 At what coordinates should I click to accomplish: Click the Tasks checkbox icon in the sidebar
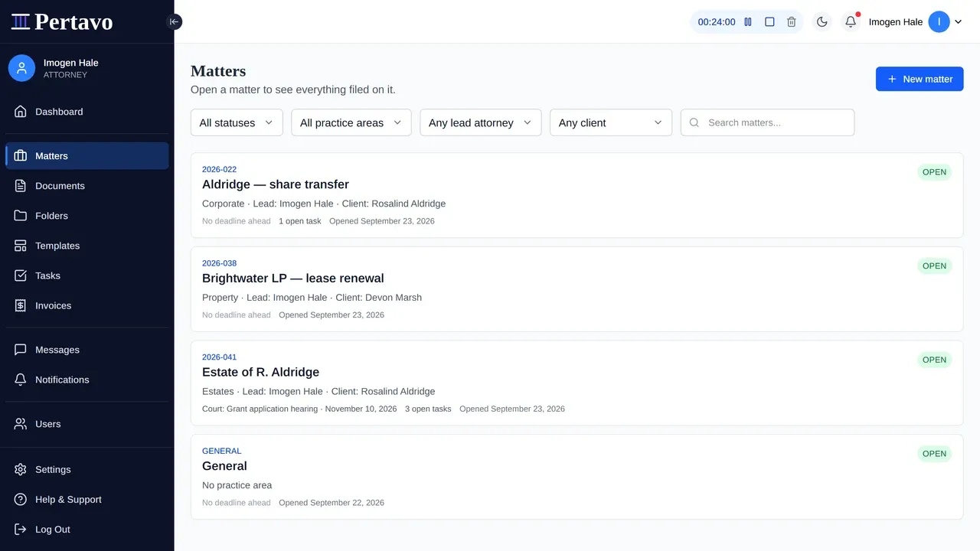[x=21, y=275]
